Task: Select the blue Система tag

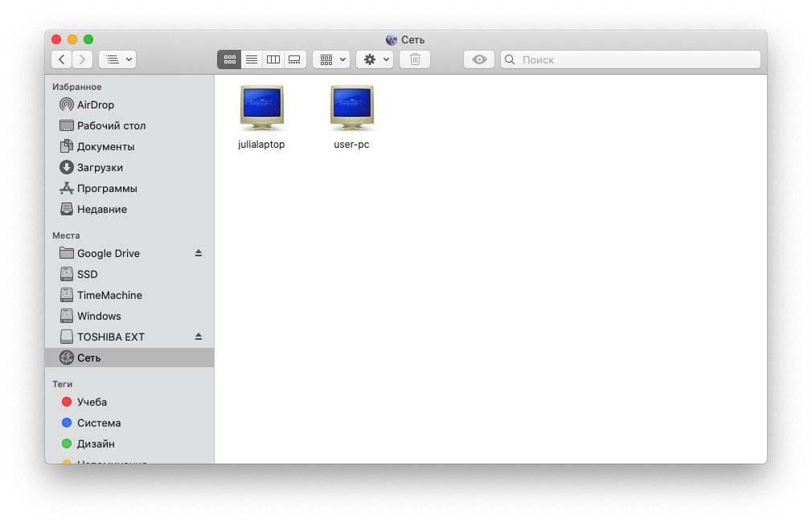Action: pos(129,423)
